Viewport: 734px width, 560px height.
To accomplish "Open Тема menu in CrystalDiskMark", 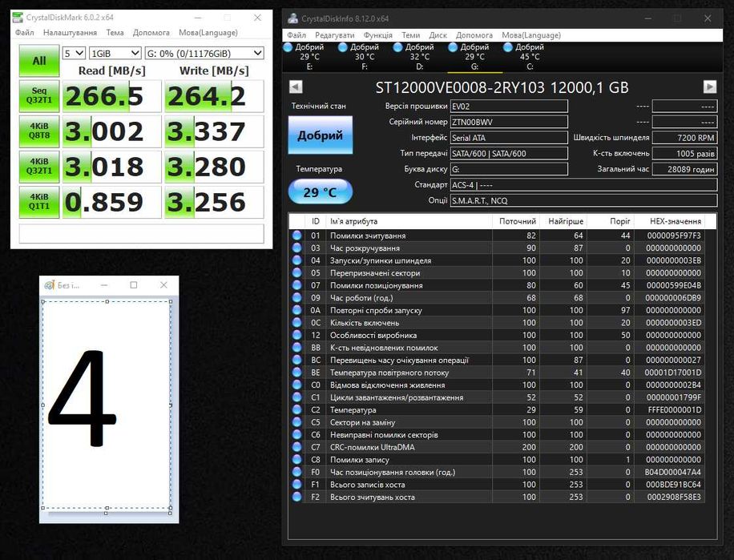I will [115, 32].
